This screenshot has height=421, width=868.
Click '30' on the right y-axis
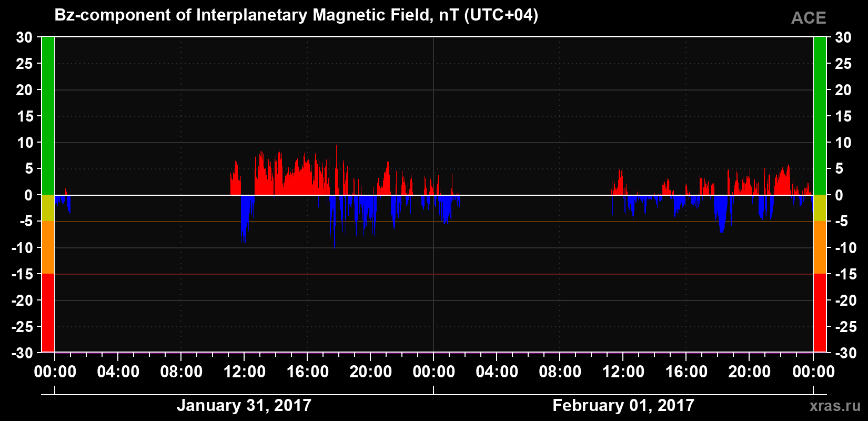[x=843, y=37]
